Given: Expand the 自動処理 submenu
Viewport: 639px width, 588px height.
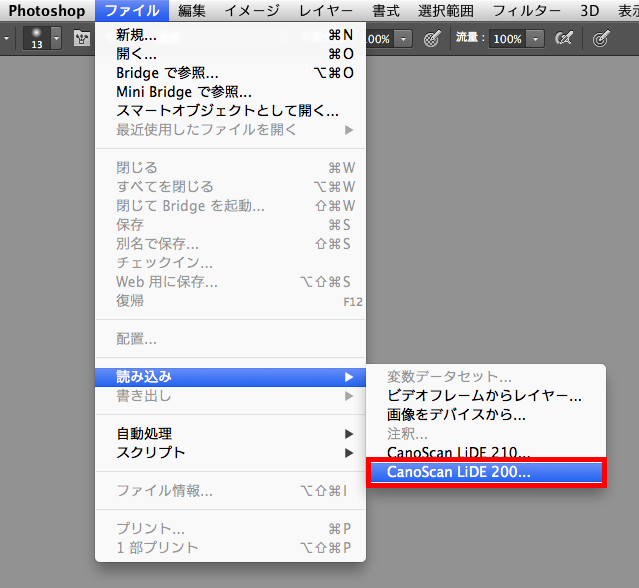Looking at the screenshot, I should point(145,434).
